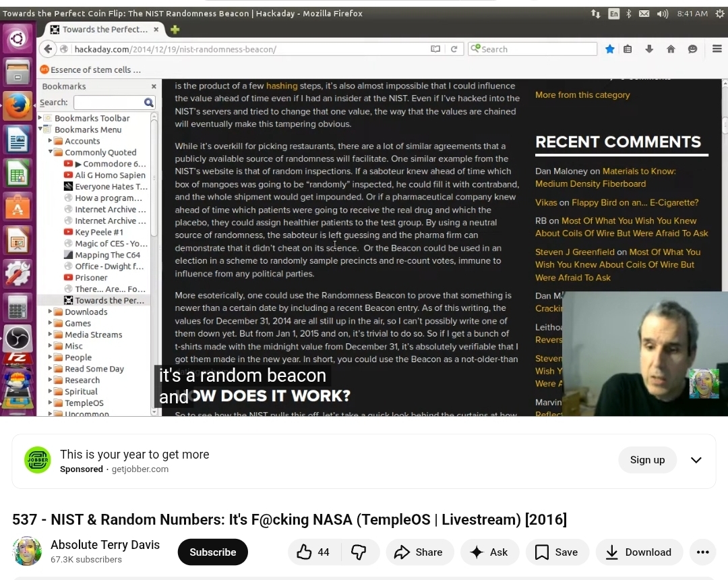Open the downloads arrow icon in toolbar

pos(649,49)
